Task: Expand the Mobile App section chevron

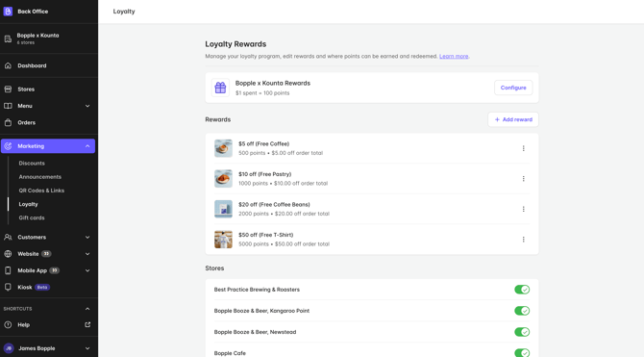Action: (87, 270)
